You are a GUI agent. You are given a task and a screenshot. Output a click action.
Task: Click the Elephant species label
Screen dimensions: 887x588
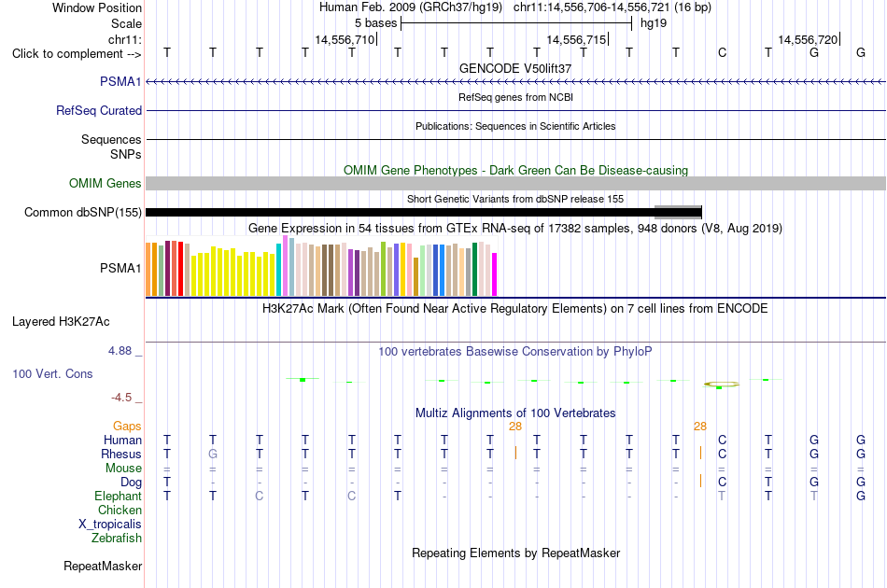click(x=118, y=496)
